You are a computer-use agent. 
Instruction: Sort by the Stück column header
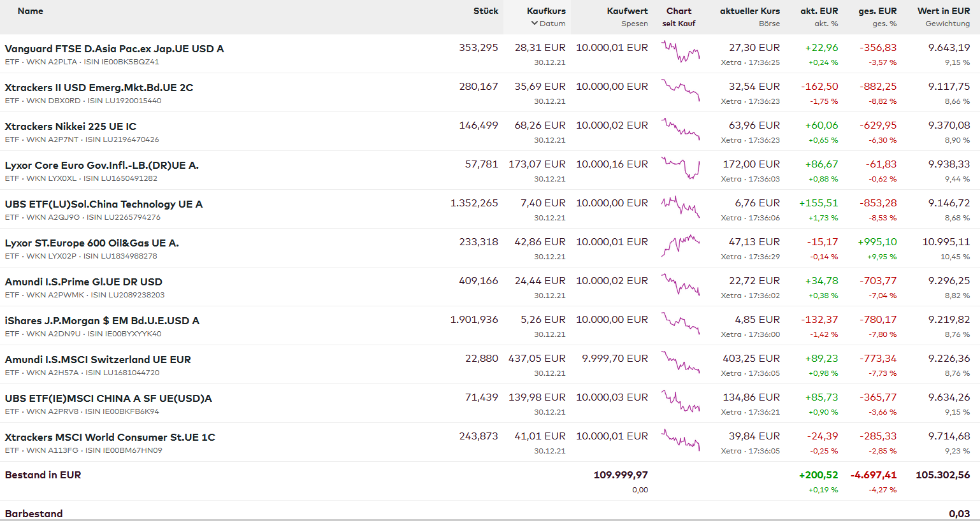[x=486, y=11]
